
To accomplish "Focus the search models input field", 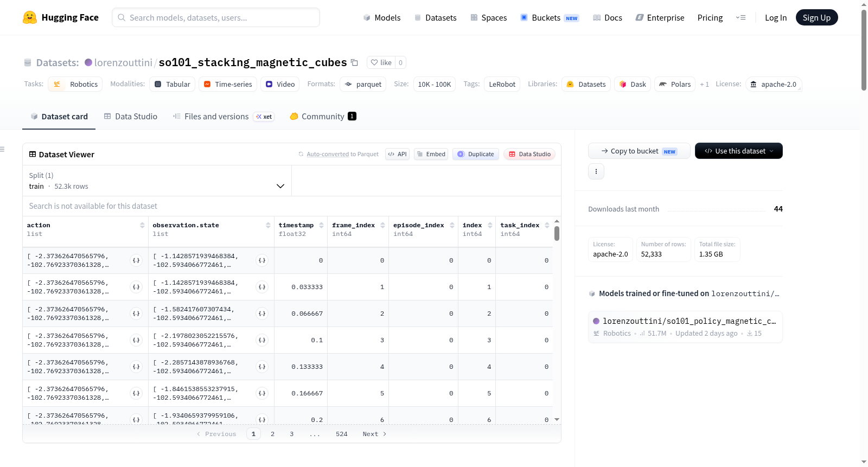I will 216,17.
